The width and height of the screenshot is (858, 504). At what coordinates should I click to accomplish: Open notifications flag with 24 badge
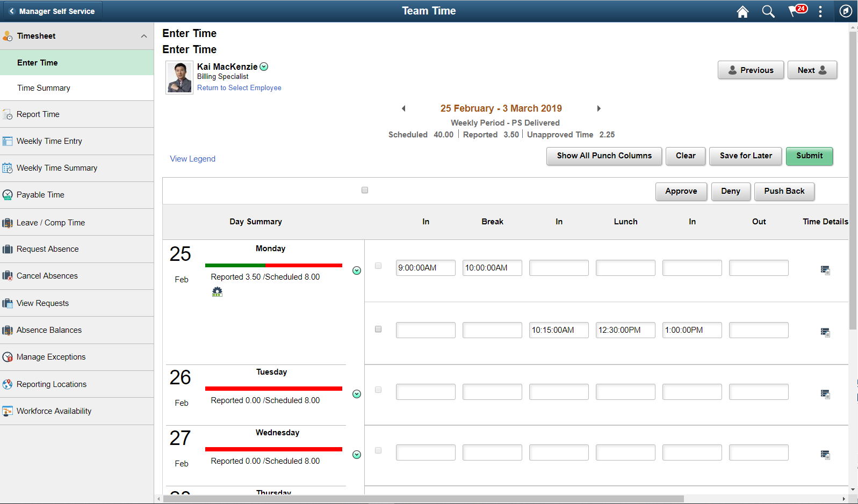[797, 10]
